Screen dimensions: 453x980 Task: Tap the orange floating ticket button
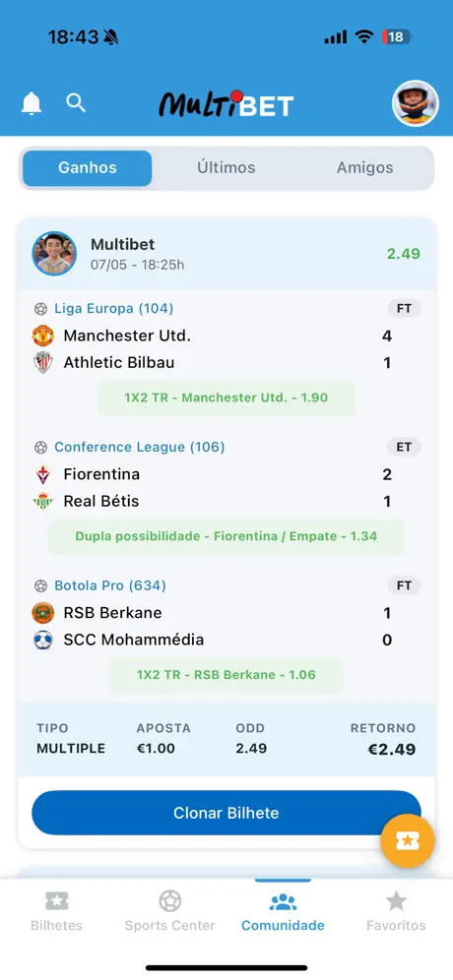coord(408,840)
